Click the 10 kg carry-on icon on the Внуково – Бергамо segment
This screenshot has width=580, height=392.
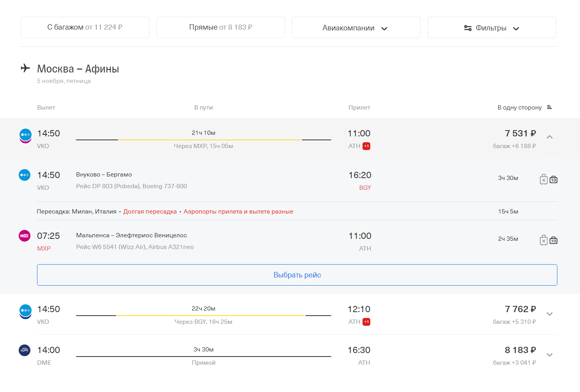tap(553, 180)
